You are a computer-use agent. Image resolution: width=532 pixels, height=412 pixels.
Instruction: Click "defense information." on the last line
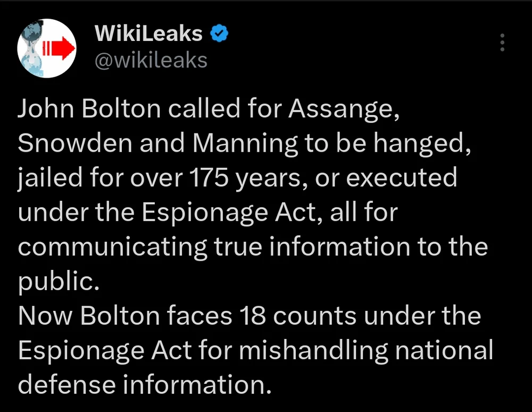click(x=141, y=385)
